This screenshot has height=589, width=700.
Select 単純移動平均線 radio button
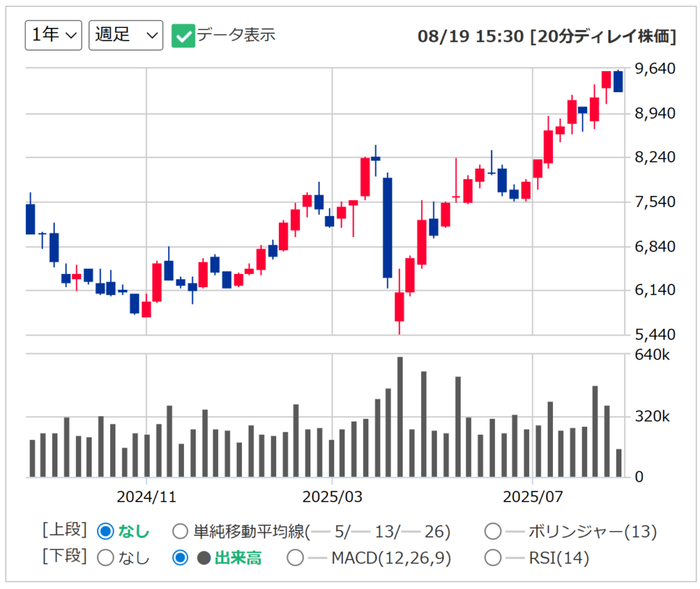(x=180, y=531)
